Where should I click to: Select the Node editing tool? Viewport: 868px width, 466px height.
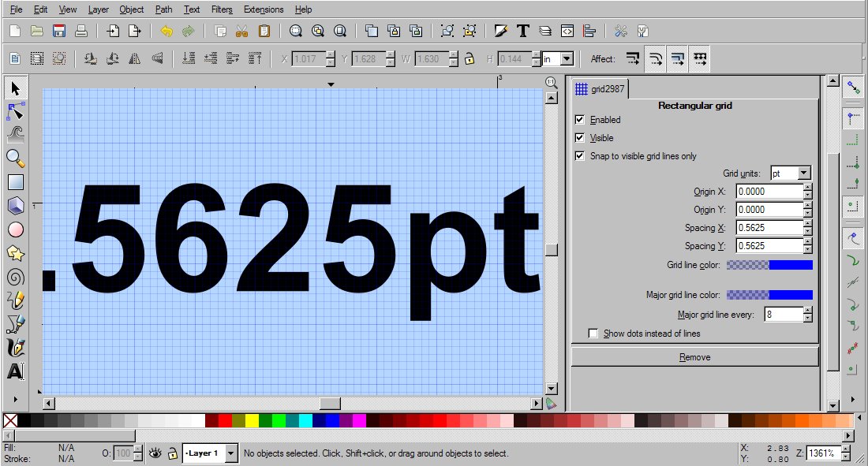[x=15, y=110]
